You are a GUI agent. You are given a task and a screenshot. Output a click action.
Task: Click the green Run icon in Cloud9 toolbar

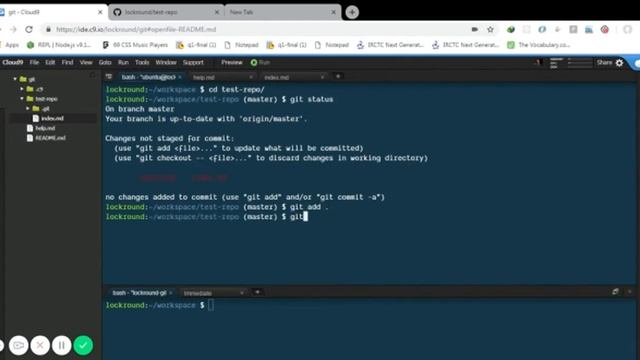tap(254, 62)
